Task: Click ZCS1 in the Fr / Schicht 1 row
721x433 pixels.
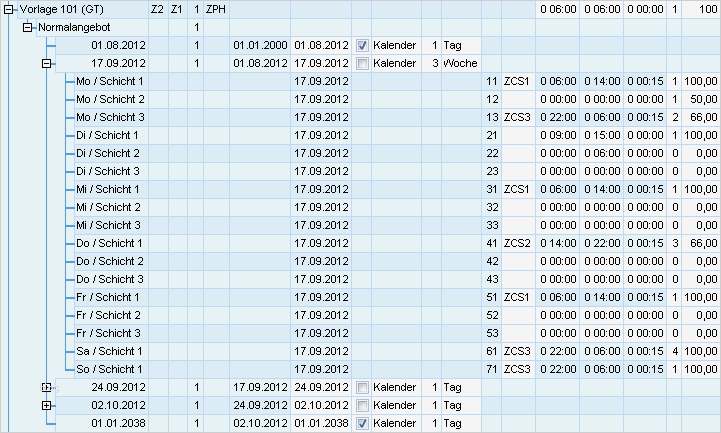Action: click(517, 297)
